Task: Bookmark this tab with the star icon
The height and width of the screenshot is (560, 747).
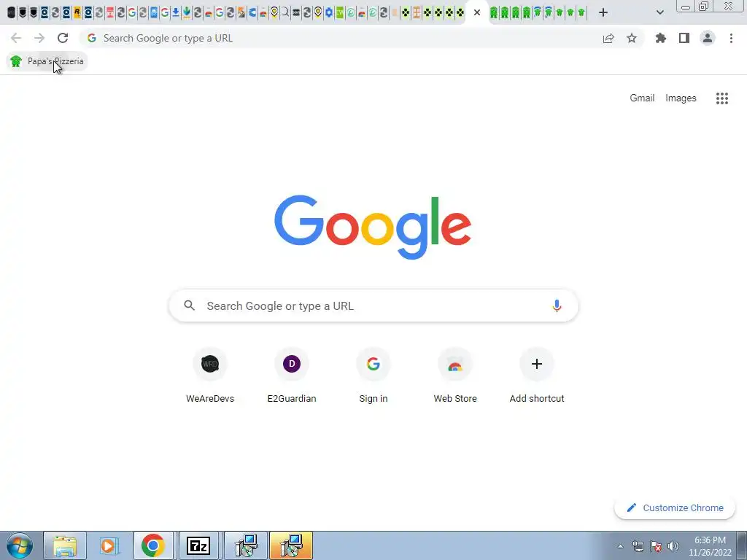Action: [632, 38]
